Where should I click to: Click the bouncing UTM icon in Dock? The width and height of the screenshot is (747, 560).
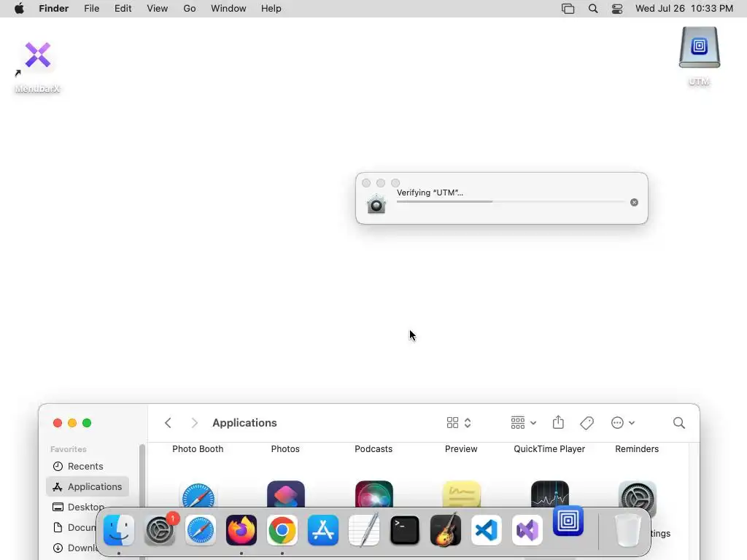point(568,521)
